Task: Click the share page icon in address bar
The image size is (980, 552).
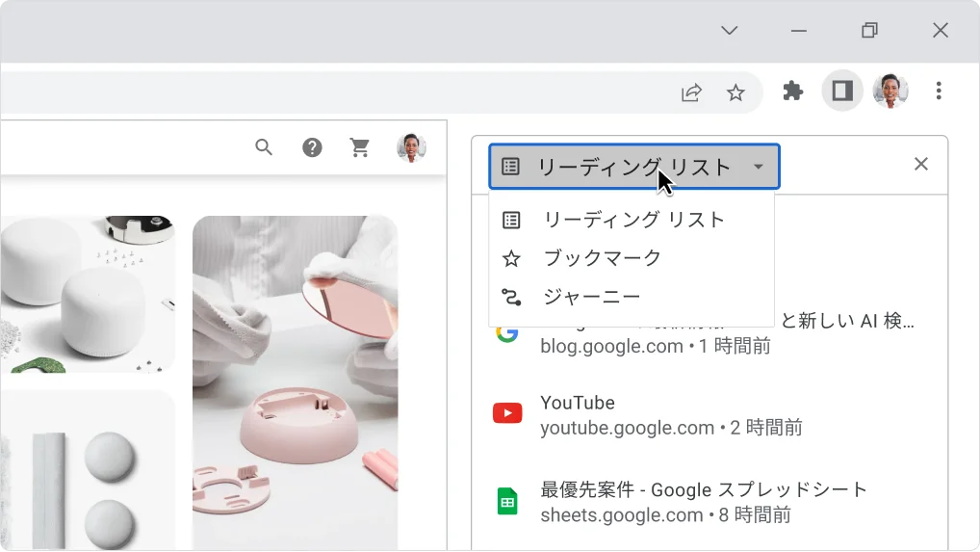Action: (691, 92)
